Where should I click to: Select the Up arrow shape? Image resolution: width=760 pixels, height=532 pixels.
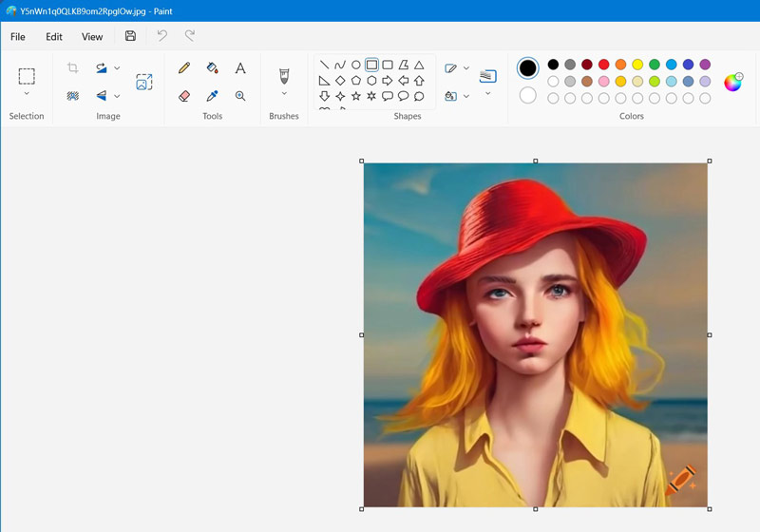click(x=419, y=81)
